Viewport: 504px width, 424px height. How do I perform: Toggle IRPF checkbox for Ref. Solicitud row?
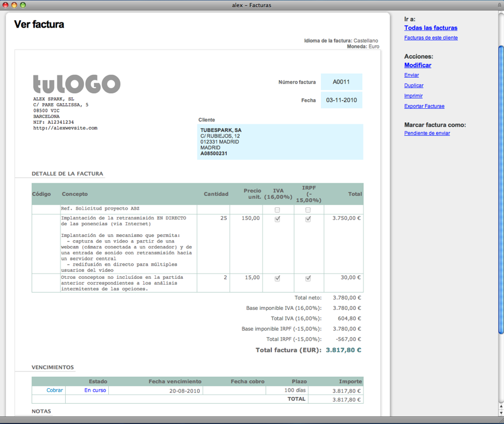(x=308, y=210)
